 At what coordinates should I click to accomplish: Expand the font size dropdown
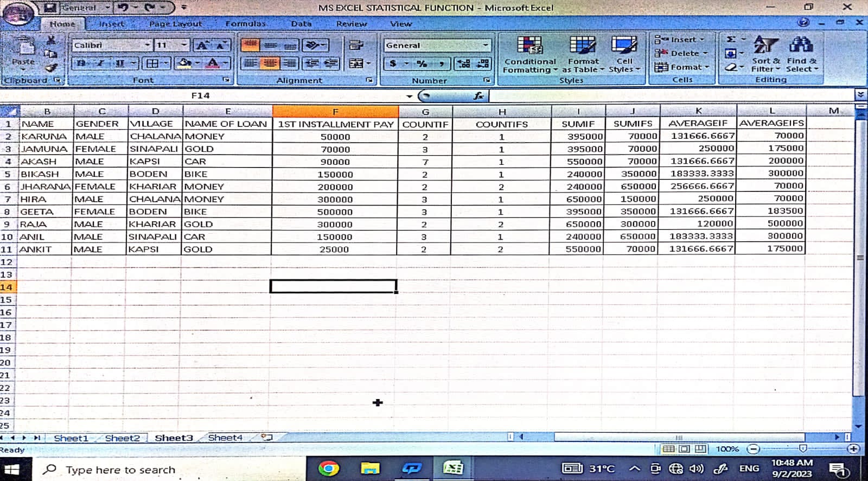click(x=184, y=45)
